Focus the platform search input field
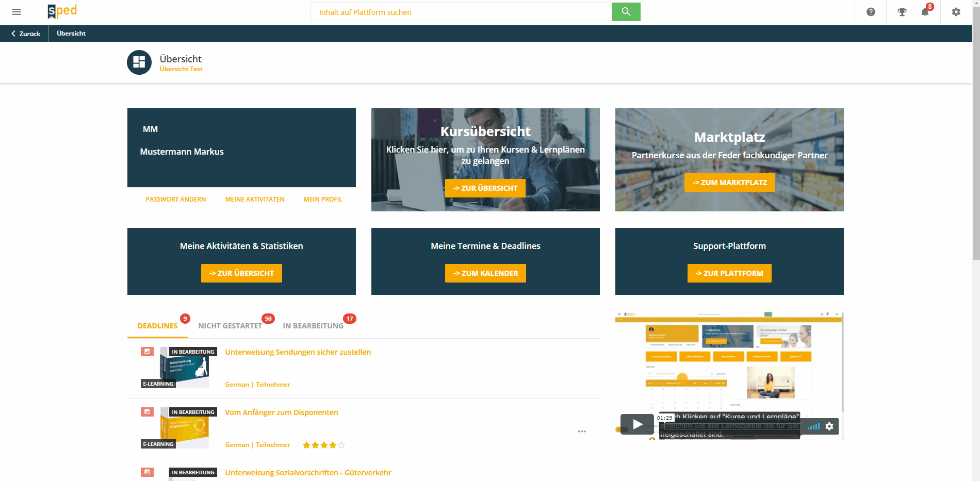Image resolution: width=980 pixels, height=481 pixels. (x=461, y=12)
